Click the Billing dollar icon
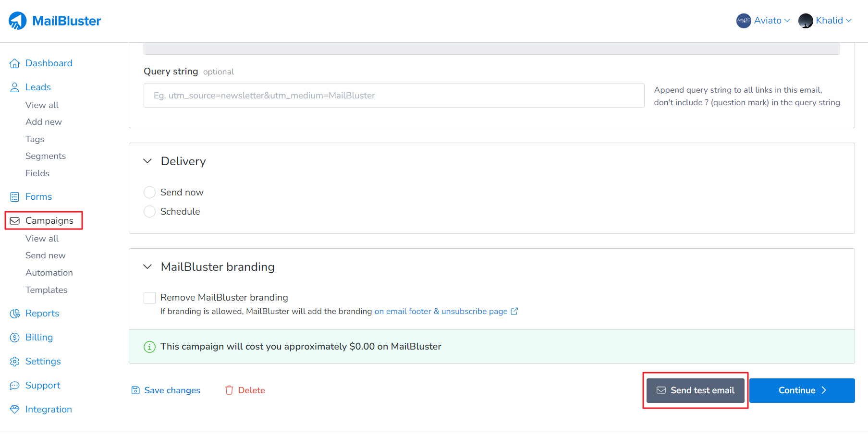The image size is (868, 448). [x=15, y=338]
